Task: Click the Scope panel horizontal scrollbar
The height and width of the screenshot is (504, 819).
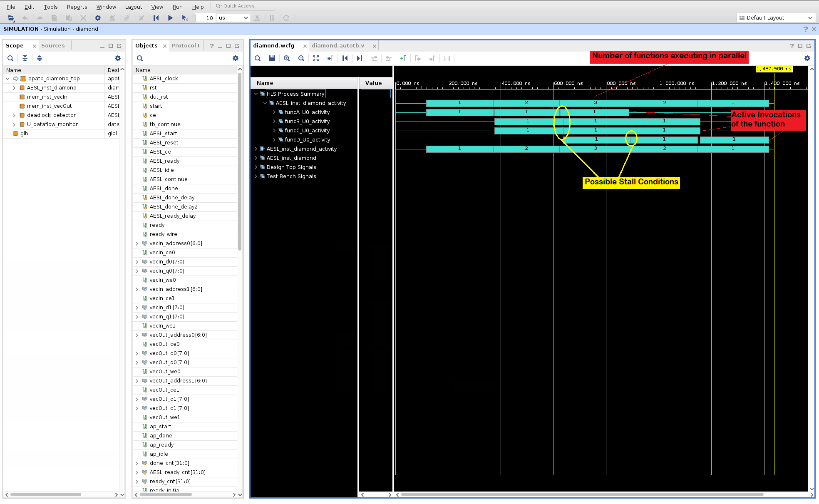Action: coord(46,494)
